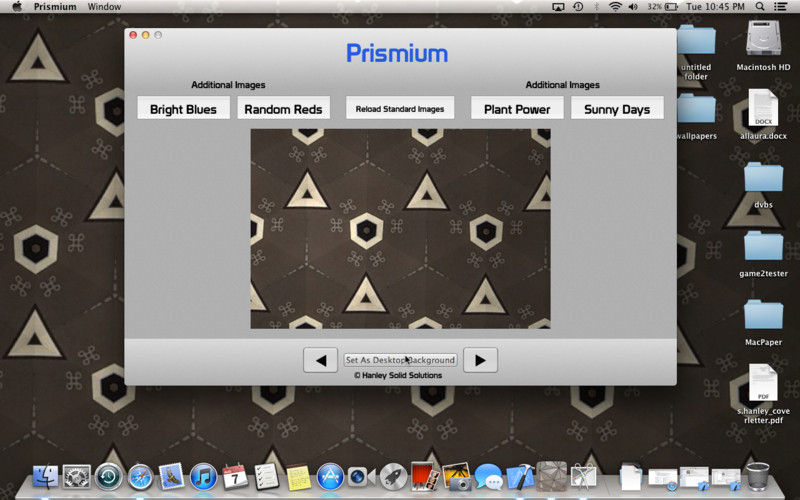Minimize Prismium window with yellow button

145,35
